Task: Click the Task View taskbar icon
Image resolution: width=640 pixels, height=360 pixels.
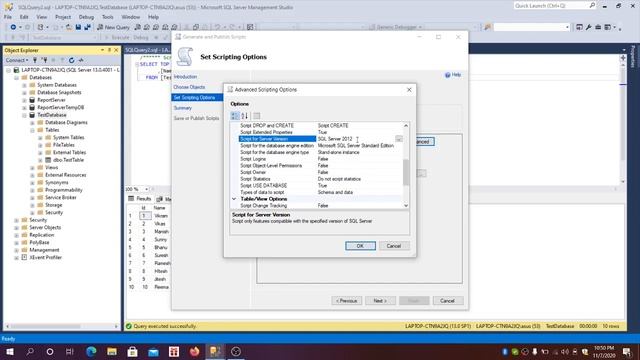Action: tap(70, 351)
